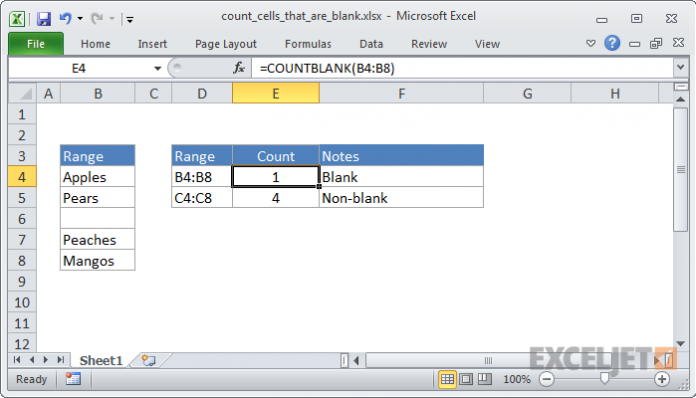The height and width of the screenshot is (398, 696).
Task: Open the redo history dropdown arrow
Action: (x=112, y=19)
